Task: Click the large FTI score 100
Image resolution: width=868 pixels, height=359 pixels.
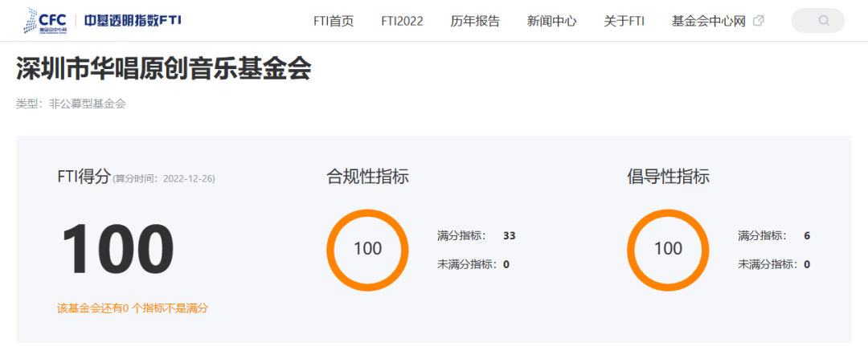Action: click(118, 249)
